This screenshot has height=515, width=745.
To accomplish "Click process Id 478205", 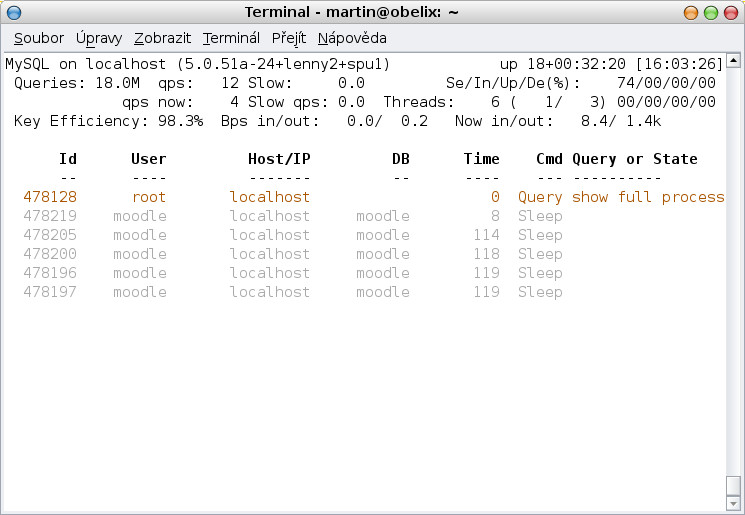I will pyautogui.click(x=50, y=235).
